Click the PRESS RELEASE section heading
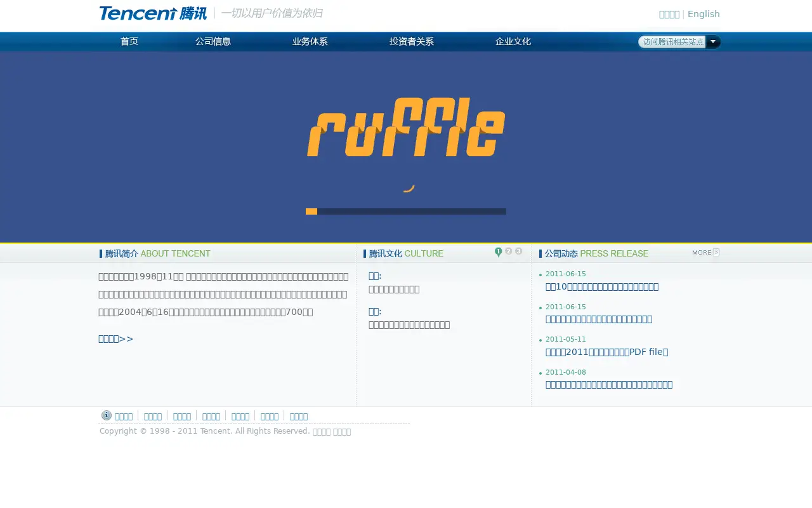This screenshot has height=508, width=812. 594,253
